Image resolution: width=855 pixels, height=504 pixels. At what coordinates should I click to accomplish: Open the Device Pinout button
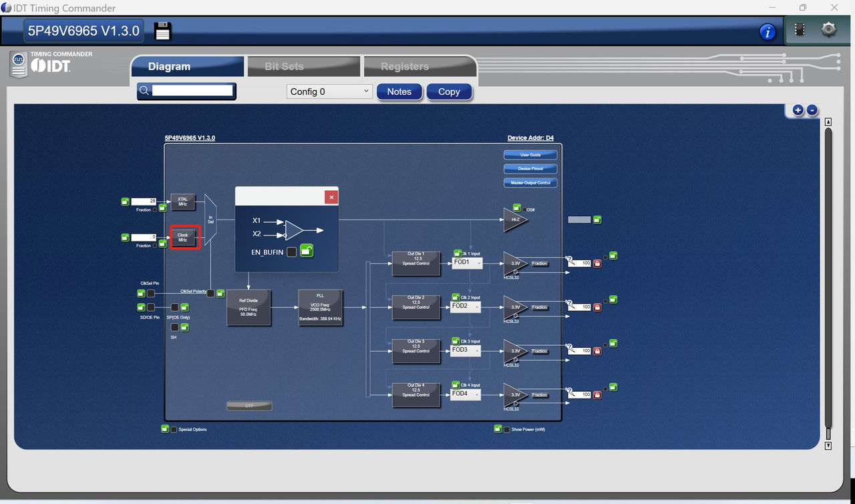[x=530, y=169]
